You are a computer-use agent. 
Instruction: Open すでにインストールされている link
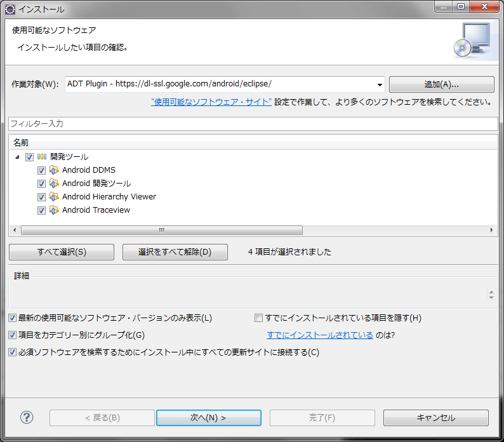[320, 335]
